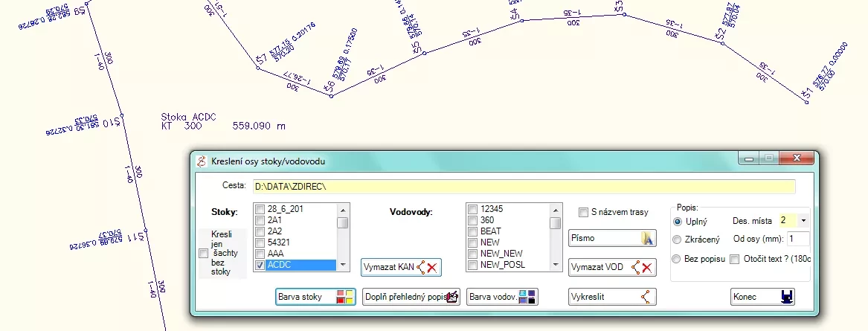Expand the Des. místa dropdown
Screen dimensions: 868x331
(x=803, y=221)
